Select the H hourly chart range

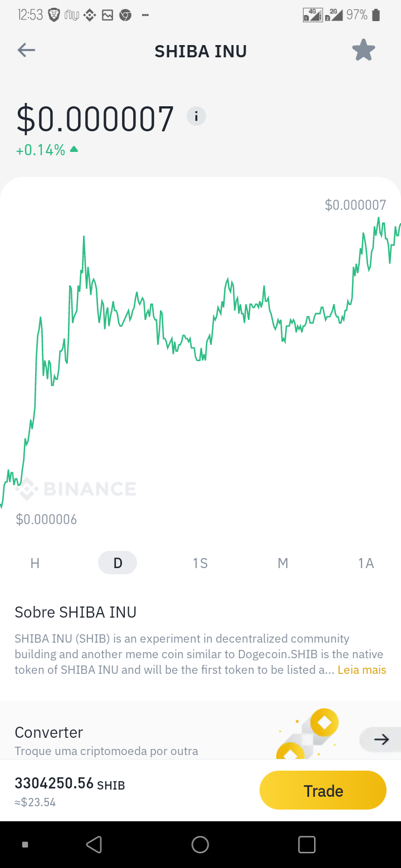[35, 563]
